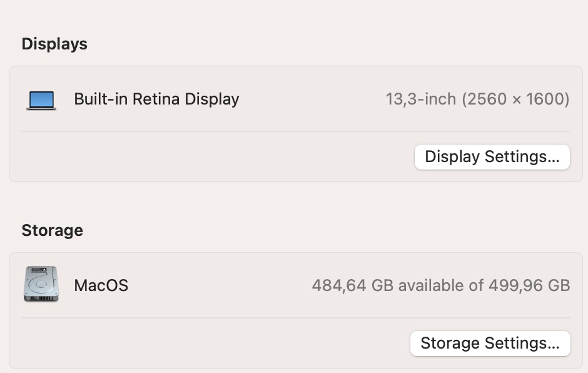Open Storage Settings
Screen dimensions: 588x373
[490, 343]
